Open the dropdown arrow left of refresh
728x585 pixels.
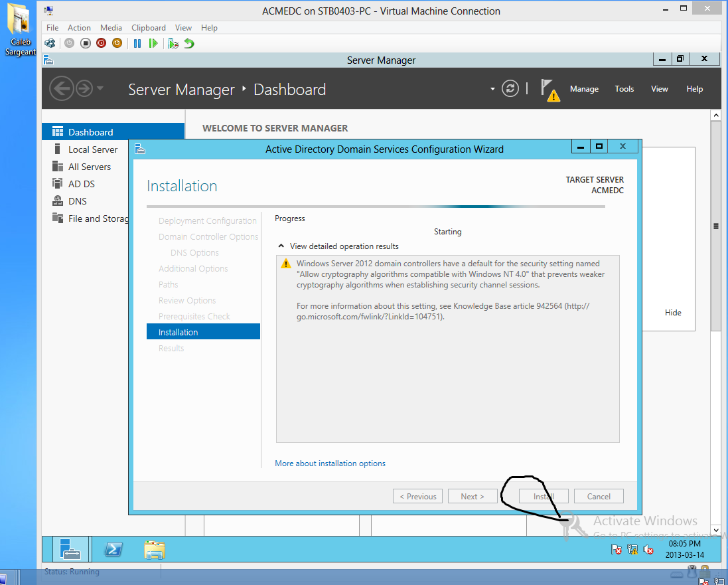(x=492, y=89)
